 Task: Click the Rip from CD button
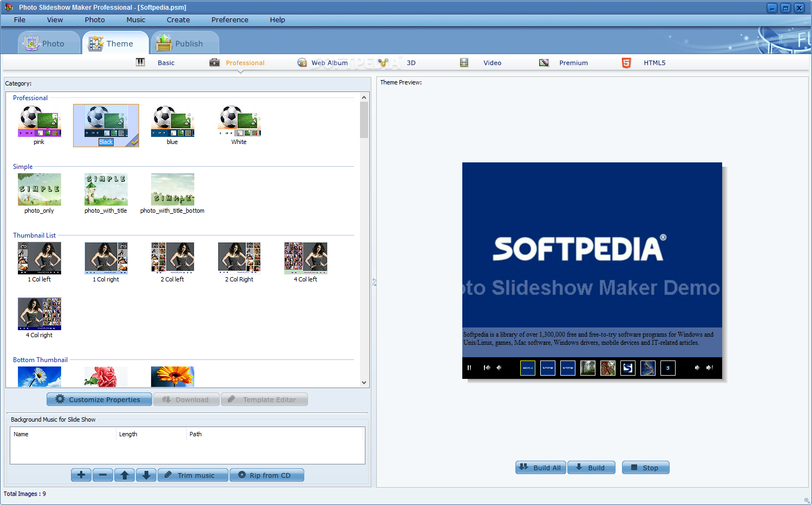[267, 475]
